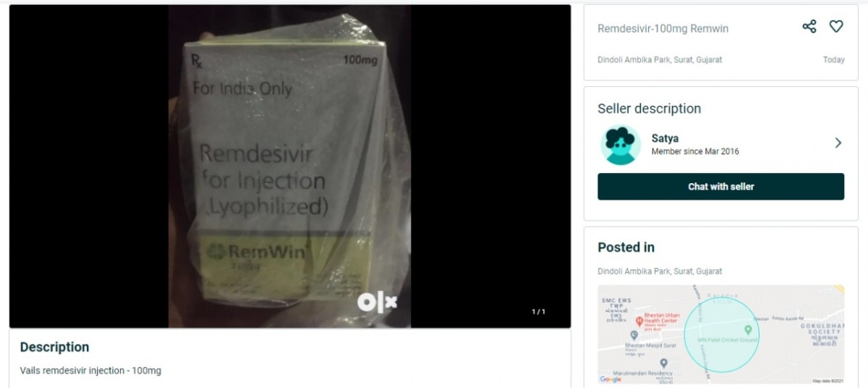Select Bhestan Urban Health Center map marker

tap(639, 321)
